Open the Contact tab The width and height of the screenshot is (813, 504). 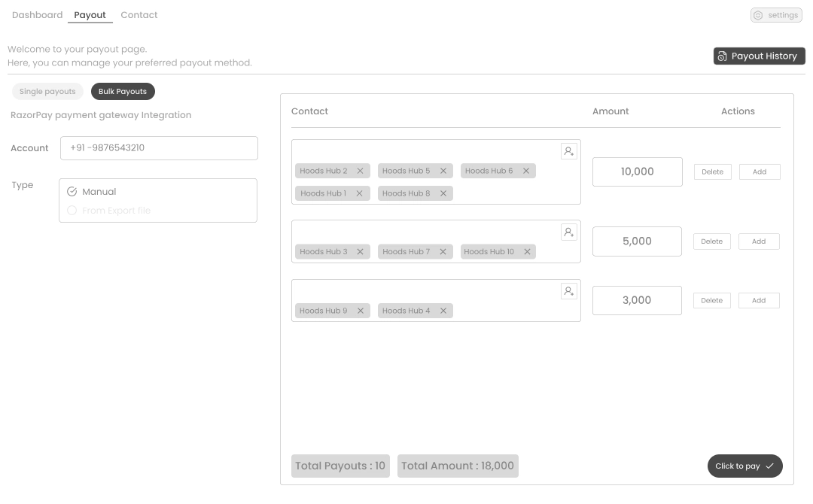click(139, 15)
